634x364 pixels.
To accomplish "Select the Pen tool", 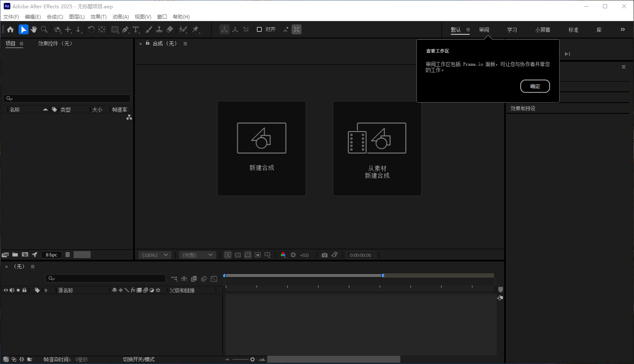I will click(x=125, y=29).
